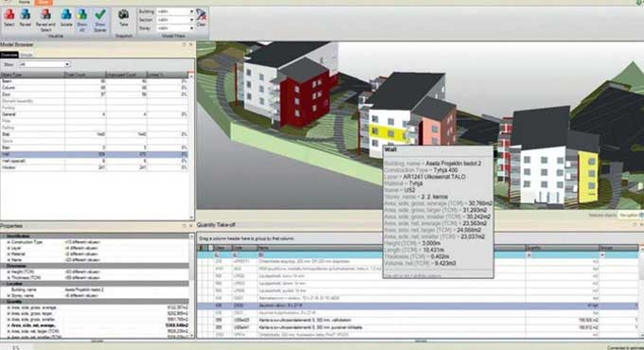The image size is (644, 350).
Task: Pin the Properties panel
Action: point(184,226)
